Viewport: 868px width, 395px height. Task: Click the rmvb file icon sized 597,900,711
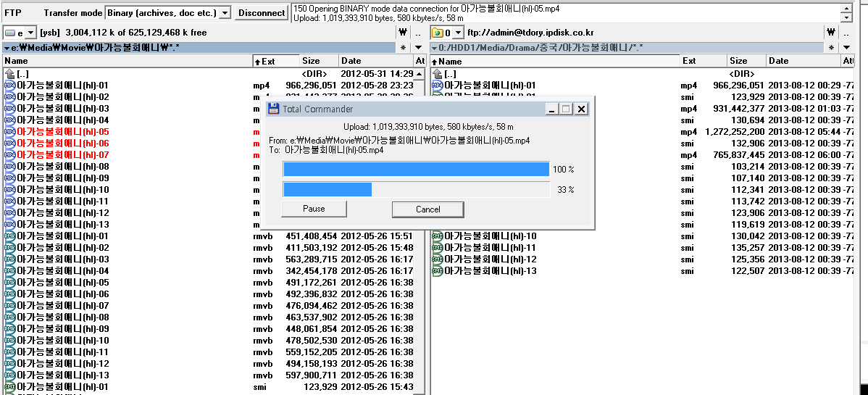pos(10,375)
